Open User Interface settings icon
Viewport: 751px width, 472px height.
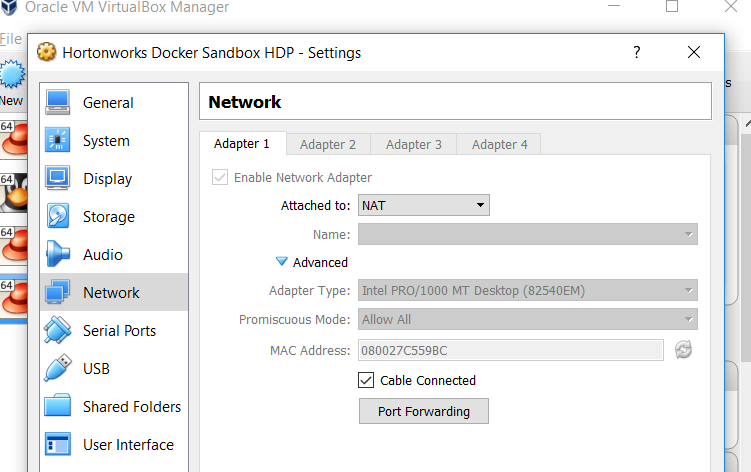coord(58,445)
